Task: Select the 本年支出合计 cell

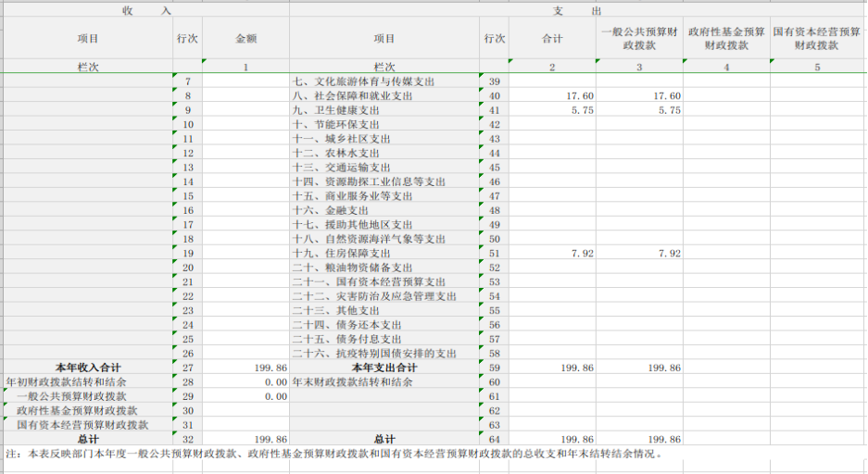Action: click(384, 368)
